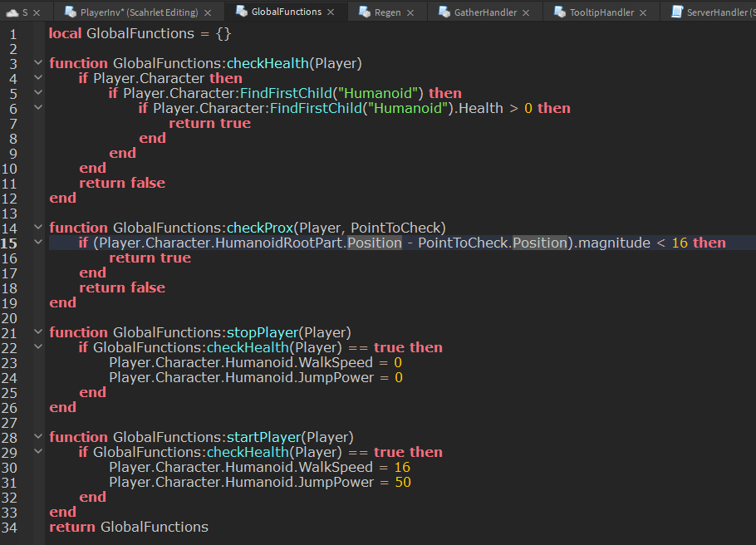Fold the if block at line 29
This screenshot has width=756, height=545.
tap(38, 451)
